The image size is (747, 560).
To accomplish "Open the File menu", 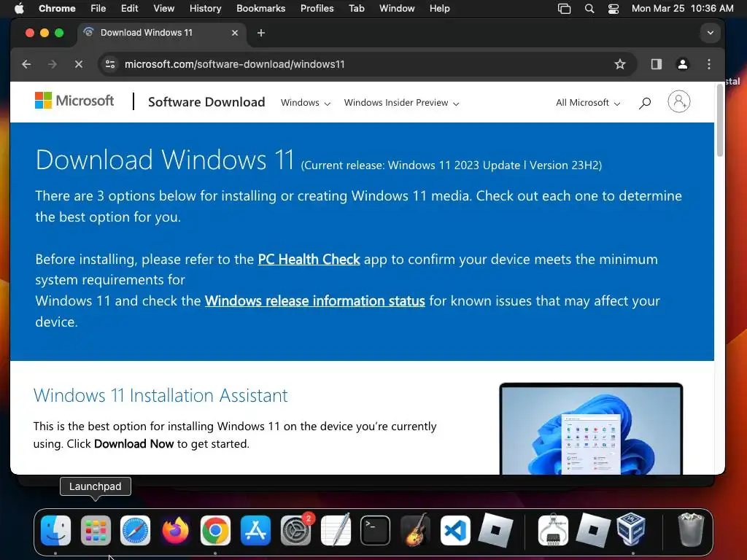I will [x=98, y=9].
